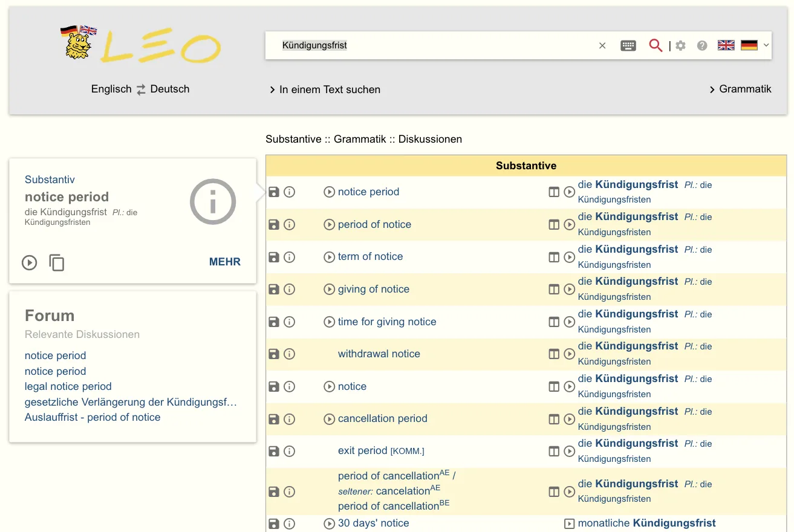Click 'monatliche Kündigungsfrist' translation
Image resolution: width=794 pixels, height=532 pixels.
pos(647,523)
